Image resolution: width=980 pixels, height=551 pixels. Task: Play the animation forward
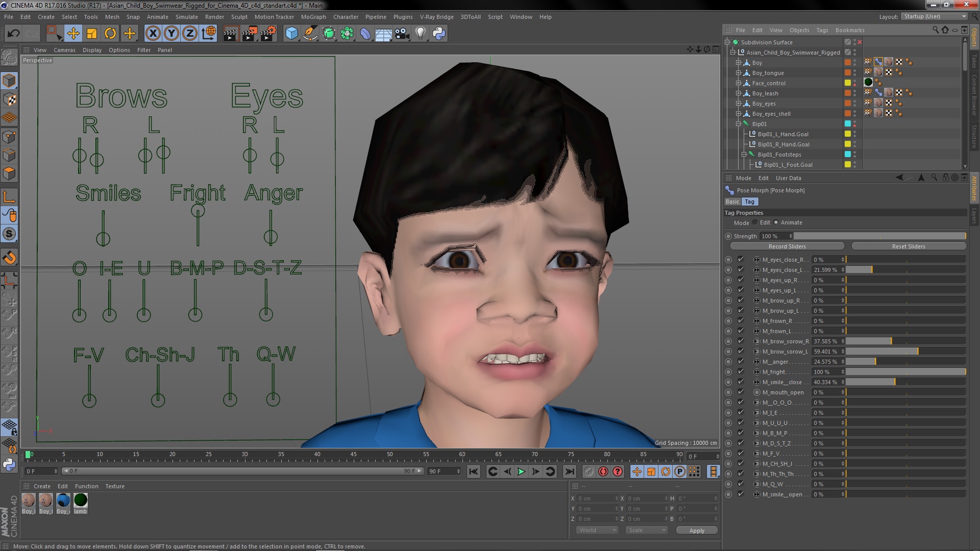click(x=521, y=471)
